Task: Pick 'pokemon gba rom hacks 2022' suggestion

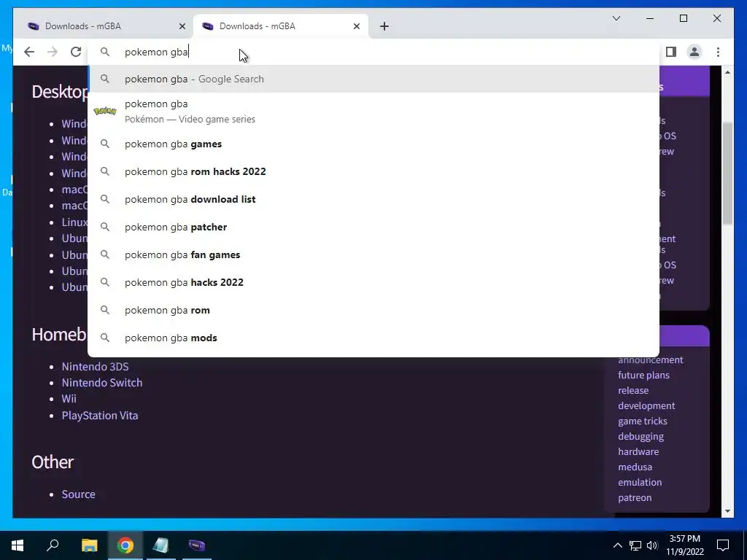Action: click(373, 171)
